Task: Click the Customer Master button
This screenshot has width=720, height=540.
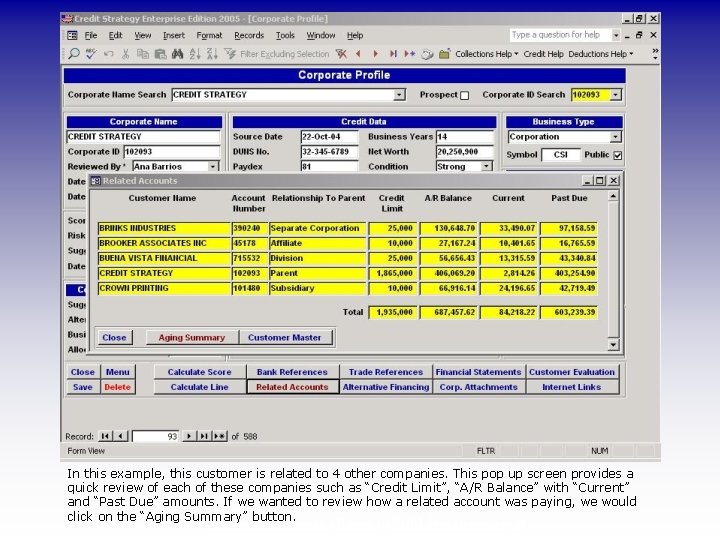Action: [x=285, y=338]
